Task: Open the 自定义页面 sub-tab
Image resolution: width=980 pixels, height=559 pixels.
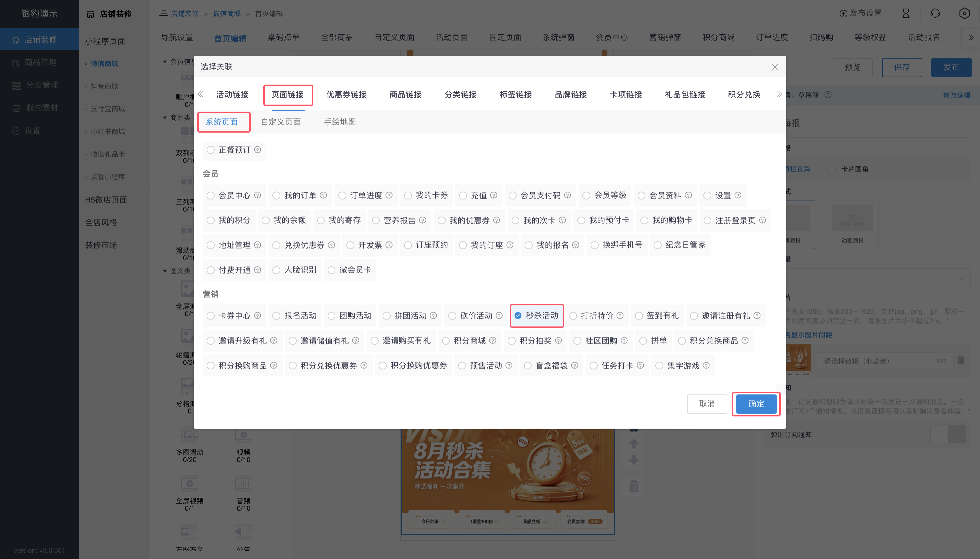Action: coord(281,122)
